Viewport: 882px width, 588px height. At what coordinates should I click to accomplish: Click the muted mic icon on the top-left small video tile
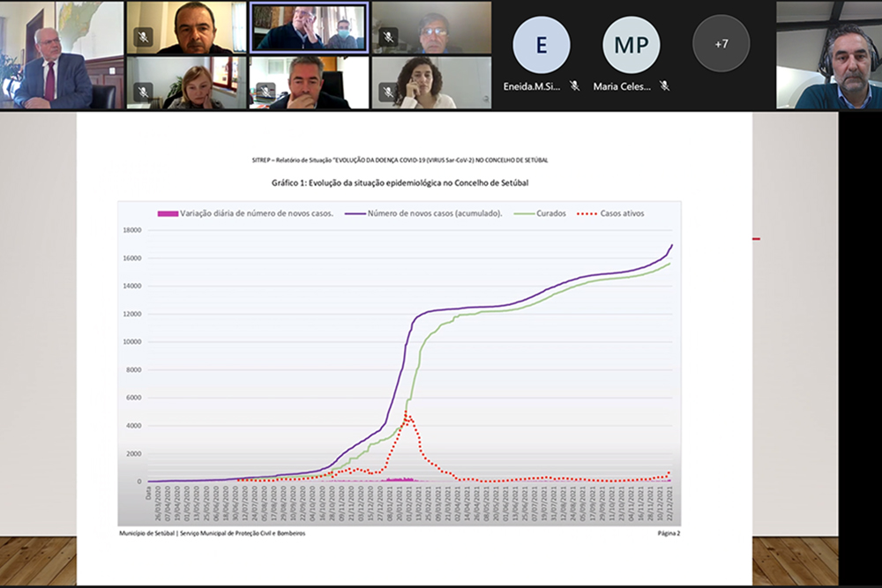coord(143,37)
